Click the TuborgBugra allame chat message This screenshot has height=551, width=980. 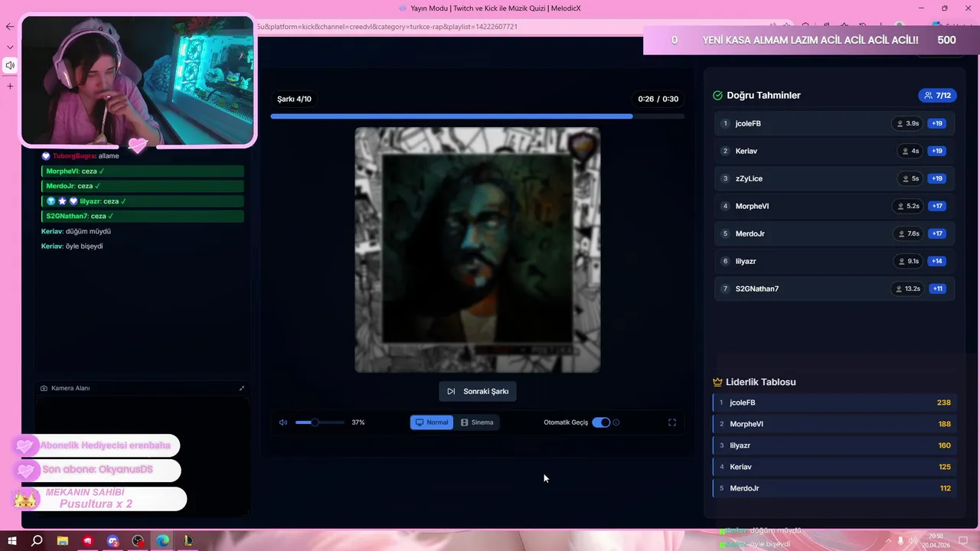tap(80, 156)
